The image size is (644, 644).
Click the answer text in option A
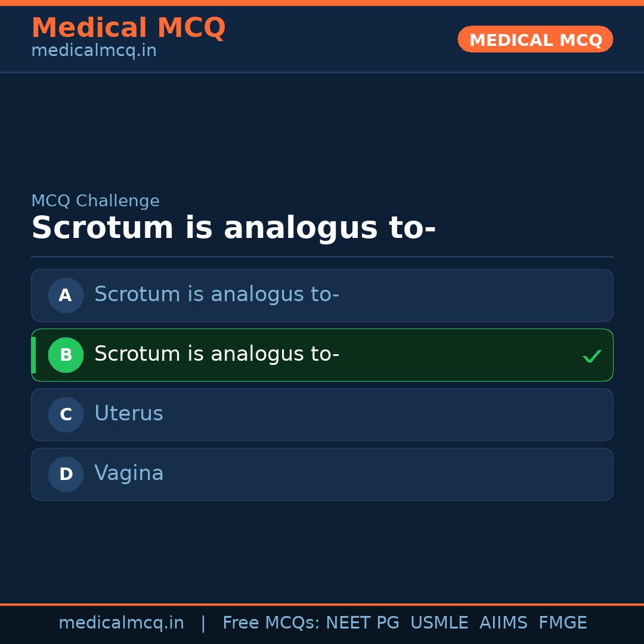point(216,295)
